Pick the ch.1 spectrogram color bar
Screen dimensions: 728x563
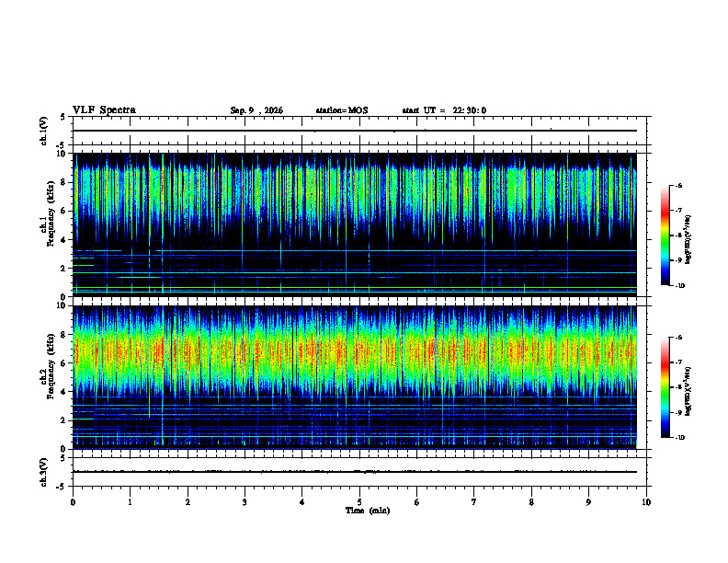pyautogui.click(x=665, y=236)
